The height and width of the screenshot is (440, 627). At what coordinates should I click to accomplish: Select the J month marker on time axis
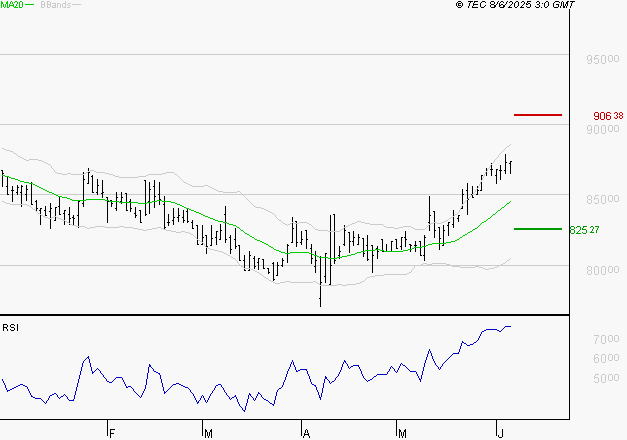(x=500, y=433)
